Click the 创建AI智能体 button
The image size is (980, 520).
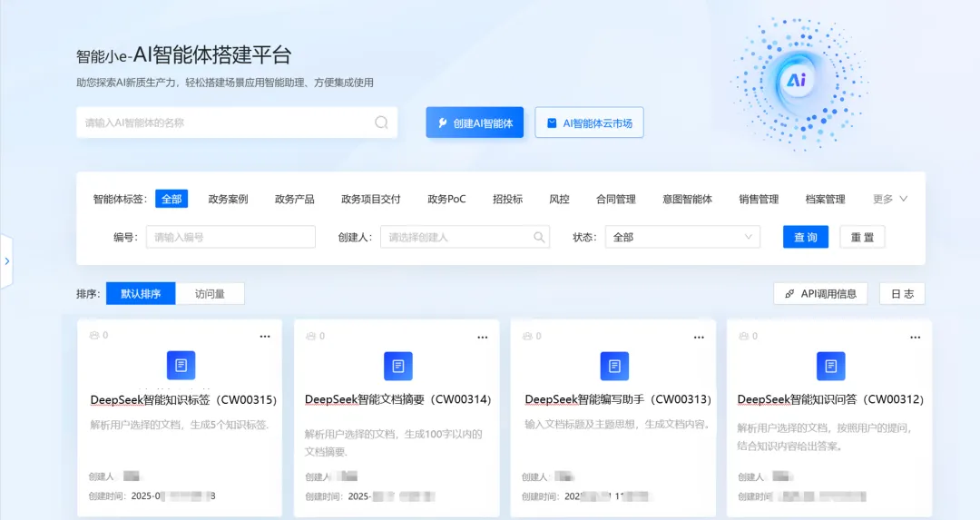[x=475, y=123]
